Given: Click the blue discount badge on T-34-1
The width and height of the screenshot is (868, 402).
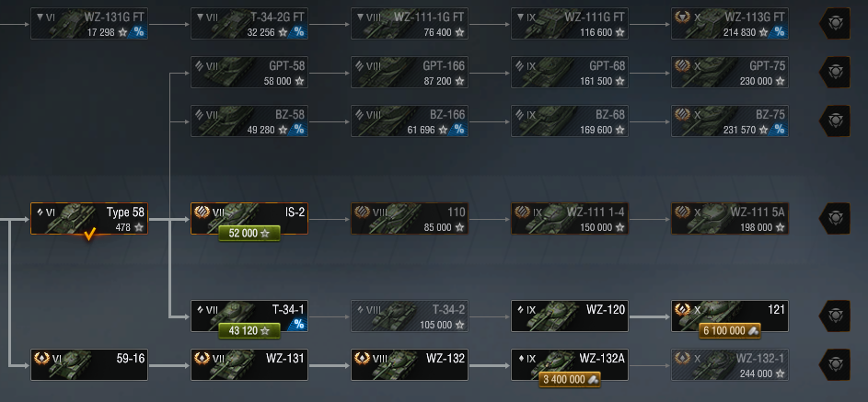Looking at the screenshot, I should 298,324.
